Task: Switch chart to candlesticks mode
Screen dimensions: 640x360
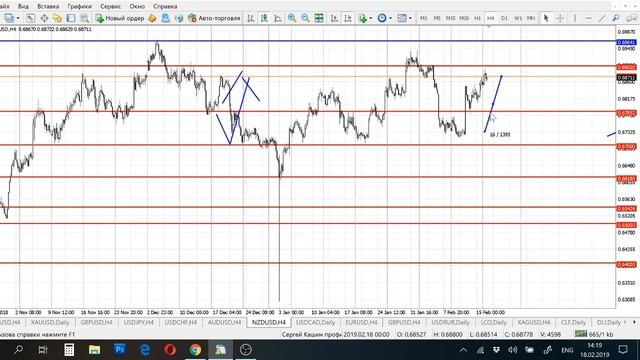Action: click(264, 18)
